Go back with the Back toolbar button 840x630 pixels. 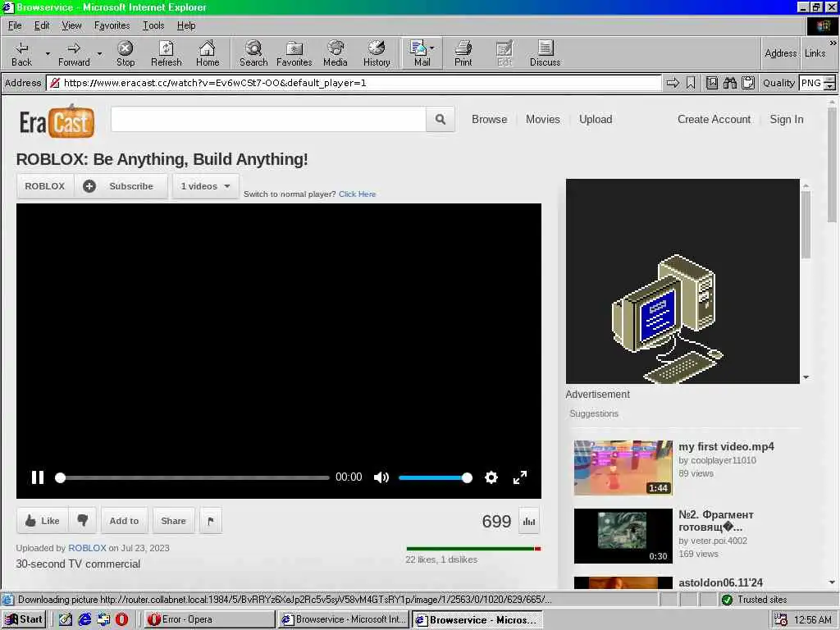[21, 53]
